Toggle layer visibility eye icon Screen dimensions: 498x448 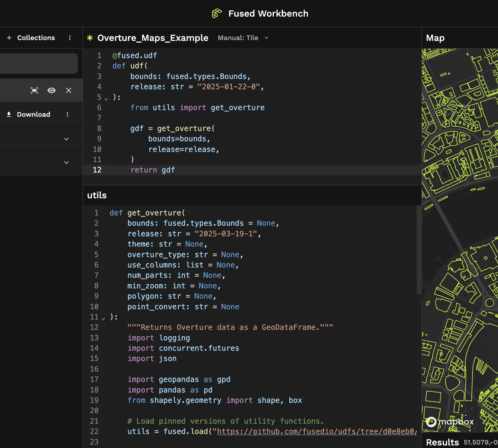point(52,90)
